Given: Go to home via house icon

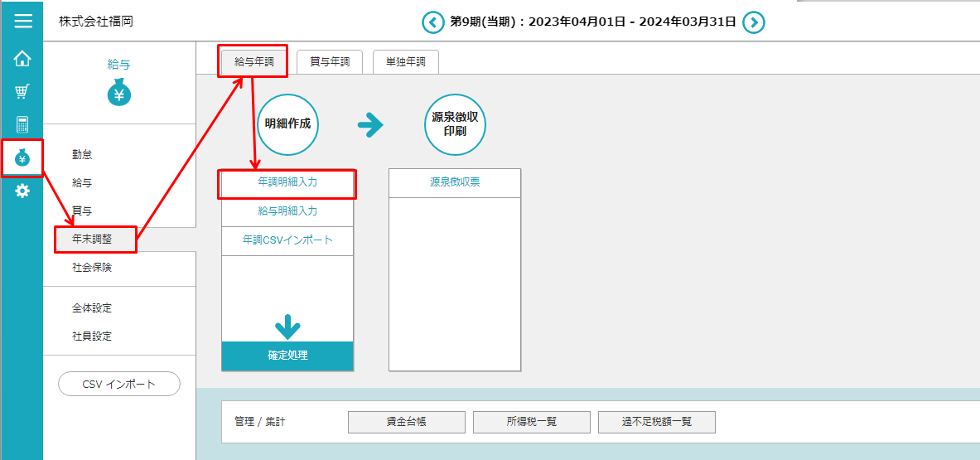Looking at the screenshot, I should pyautogui.click(x=22, y=59).
